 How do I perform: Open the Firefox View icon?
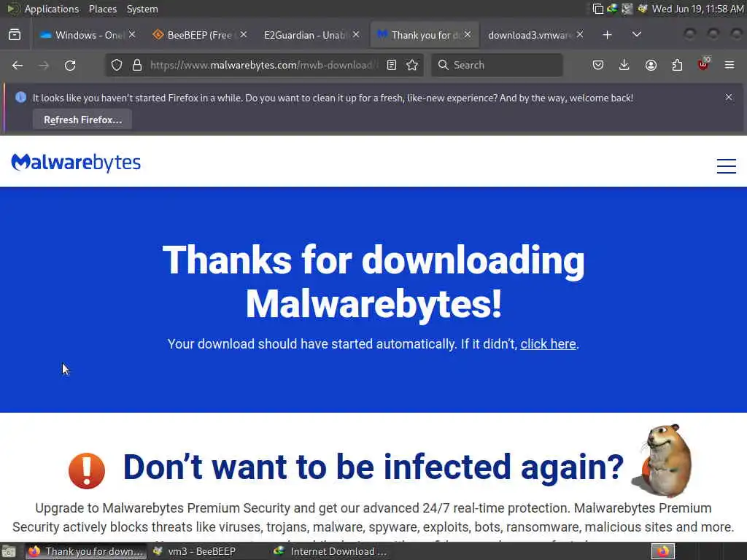(15, 35)
